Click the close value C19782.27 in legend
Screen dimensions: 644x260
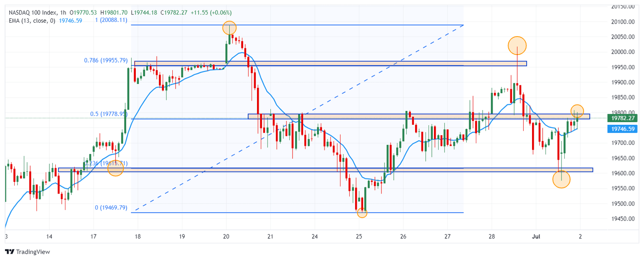[x=174, y=13]
